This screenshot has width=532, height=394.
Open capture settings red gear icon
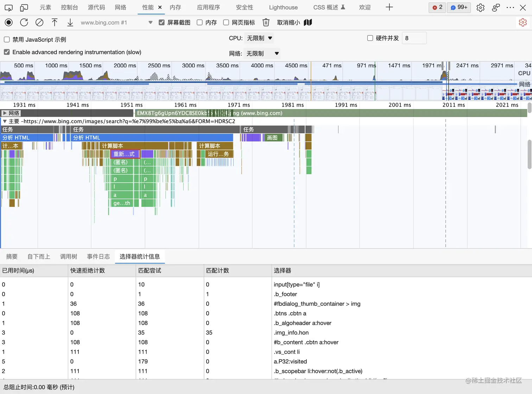coord(523,23)
